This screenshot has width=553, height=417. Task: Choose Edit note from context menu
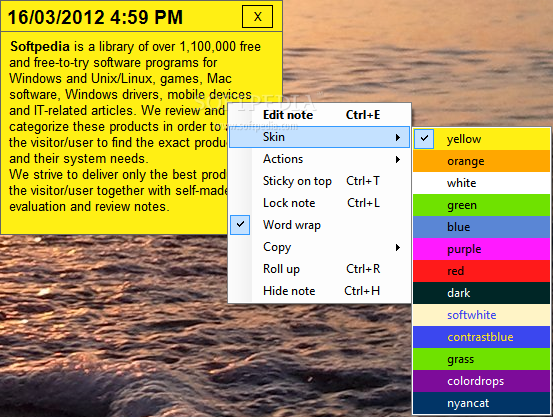(320, 115)
